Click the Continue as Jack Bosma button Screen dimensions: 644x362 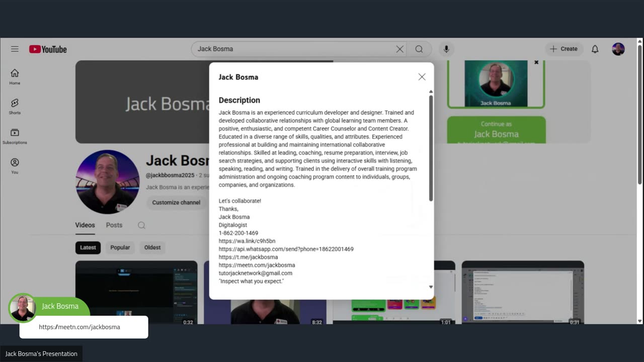point(496,130)
